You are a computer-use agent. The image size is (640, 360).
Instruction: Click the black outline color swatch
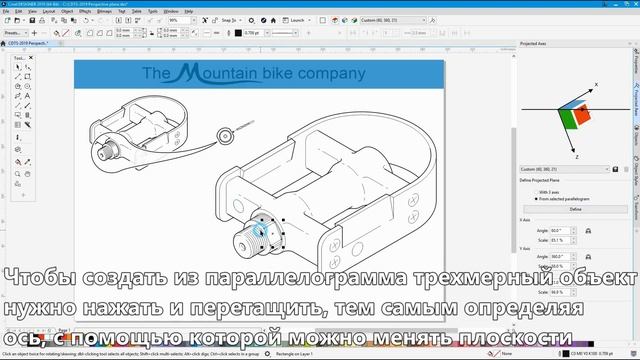pyautogui.click(x=238, y=33)
